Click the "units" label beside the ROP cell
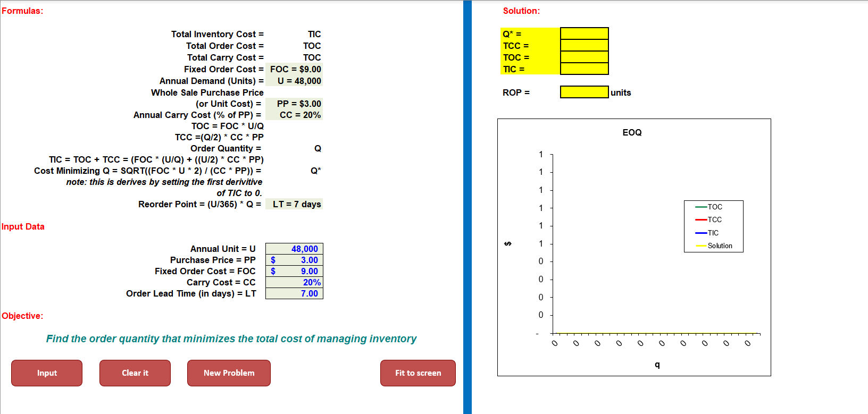Viewport: 868px width, 414px height. point(621,92)
